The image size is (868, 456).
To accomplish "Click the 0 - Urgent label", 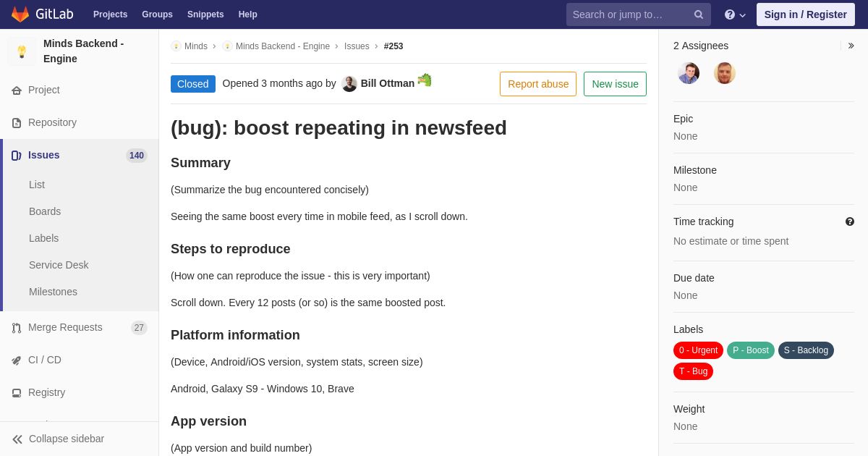I will [698, 350].
